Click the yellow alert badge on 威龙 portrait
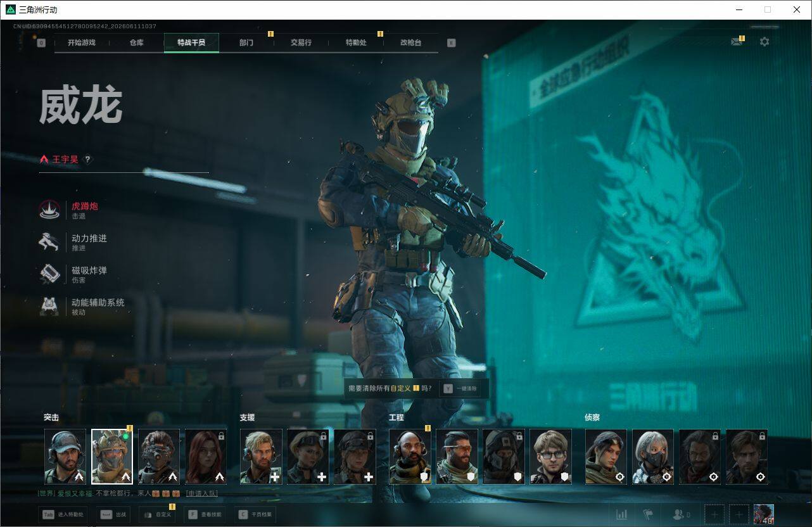Screen dimensions: 812x527 129,428
